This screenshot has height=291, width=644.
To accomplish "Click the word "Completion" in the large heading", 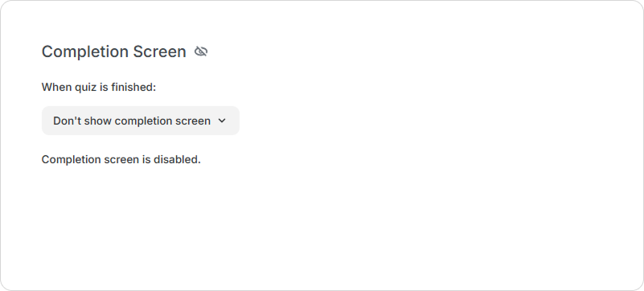I will 85,51.
